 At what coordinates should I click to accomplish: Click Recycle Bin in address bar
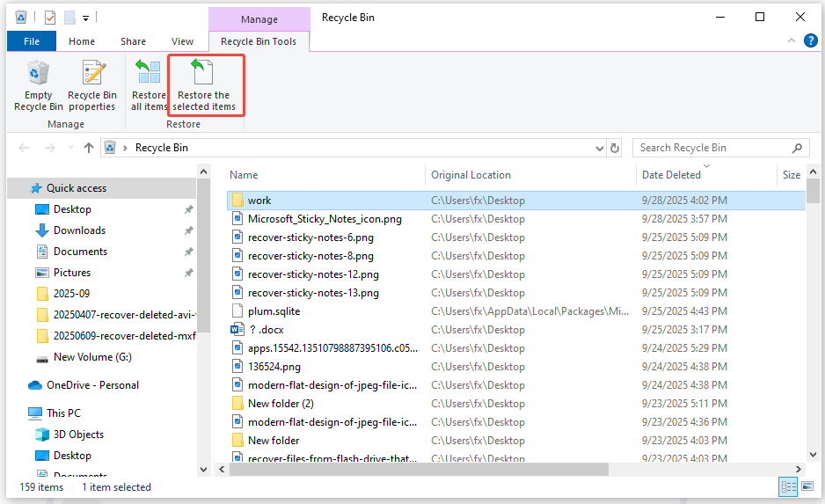[162, 148]
